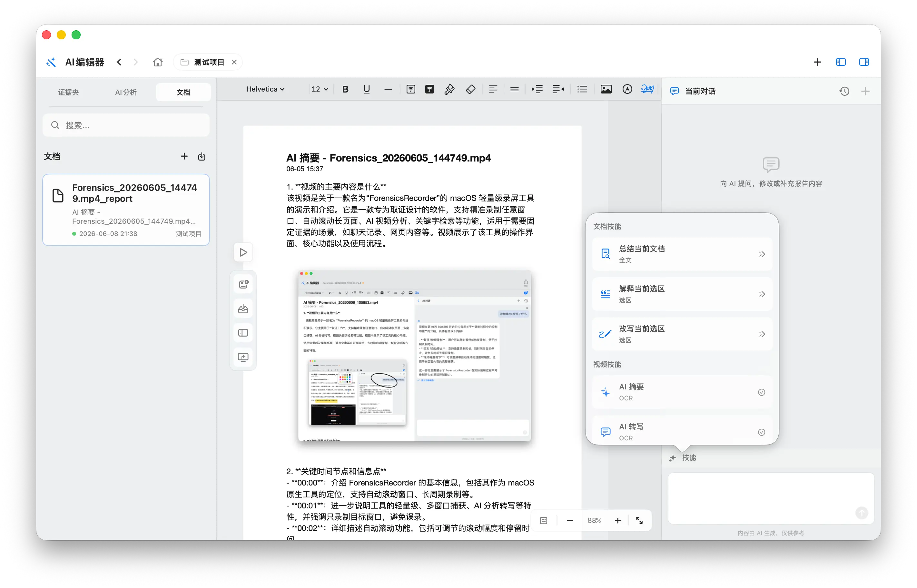
Task: Click the AI编辑器 wand logo icon
Action: point(51,62)
